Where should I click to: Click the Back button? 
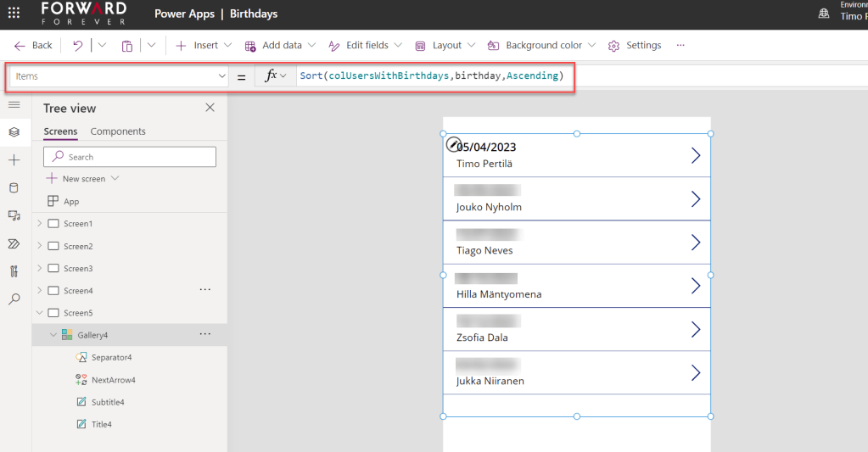coord(34,46)
